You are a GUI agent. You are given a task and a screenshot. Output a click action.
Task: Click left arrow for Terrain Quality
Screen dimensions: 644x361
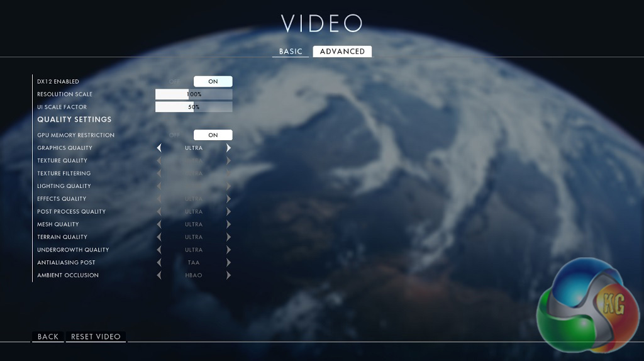click(x=159, y=237)
